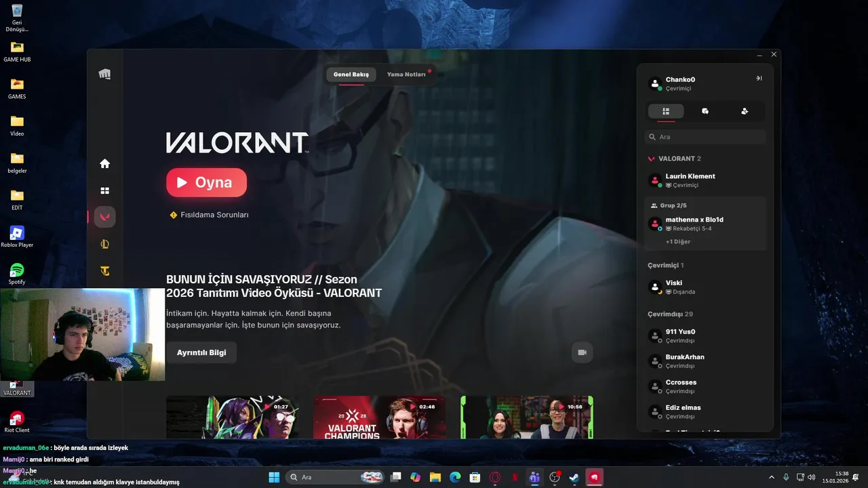Select friend mathenna x Blo1d
This screenshot has height=488, width=868.
click(x=705, y=224)
